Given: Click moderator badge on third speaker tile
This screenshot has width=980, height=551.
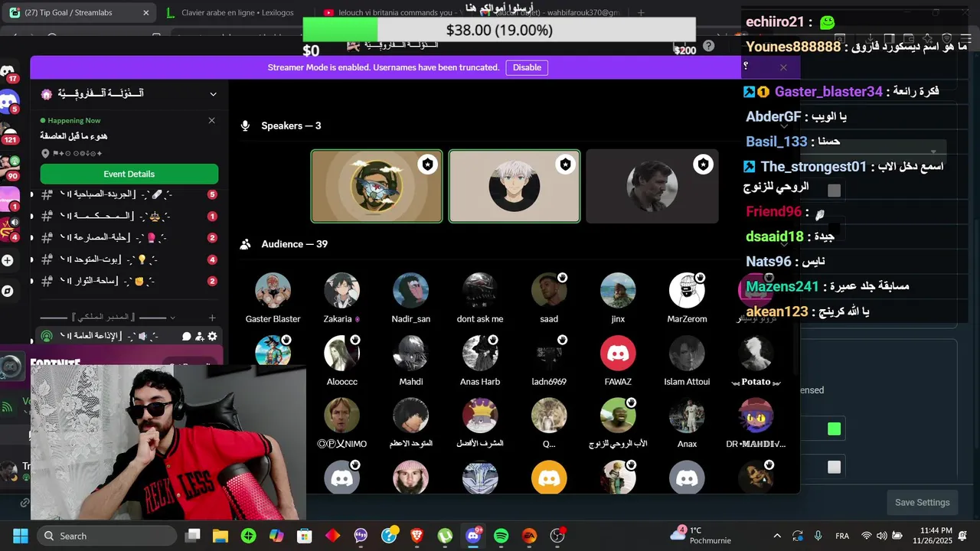Looking at the screenshot, I should [703, 165].
